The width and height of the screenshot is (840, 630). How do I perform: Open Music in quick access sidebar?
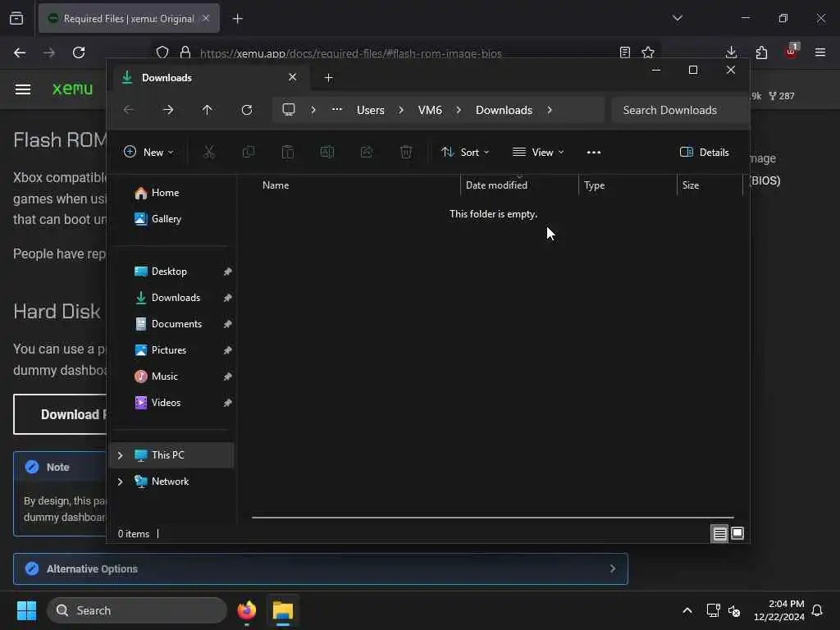point(164,376)
